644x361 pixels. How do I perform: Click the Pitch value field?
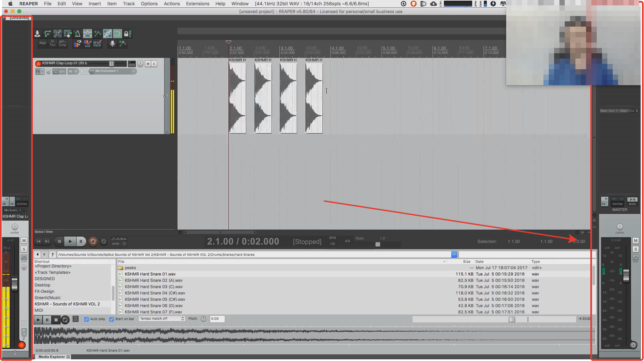click(x=217, y=319)
